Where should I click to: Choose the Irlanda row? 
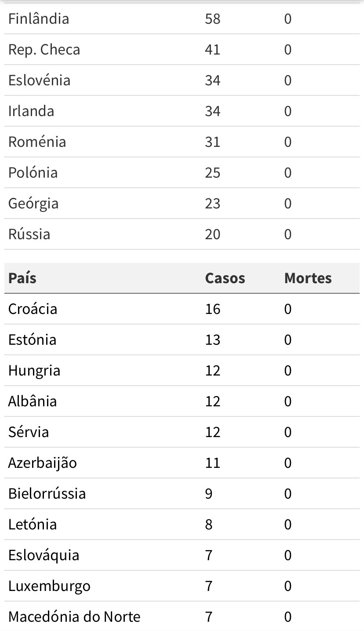tap(182, 111)
